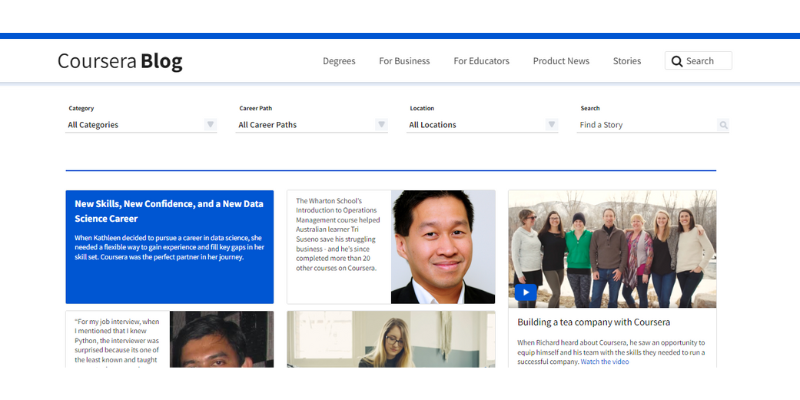Click the arrow beside All Locations
Screen dimensions: 800x400
[551, 124]
